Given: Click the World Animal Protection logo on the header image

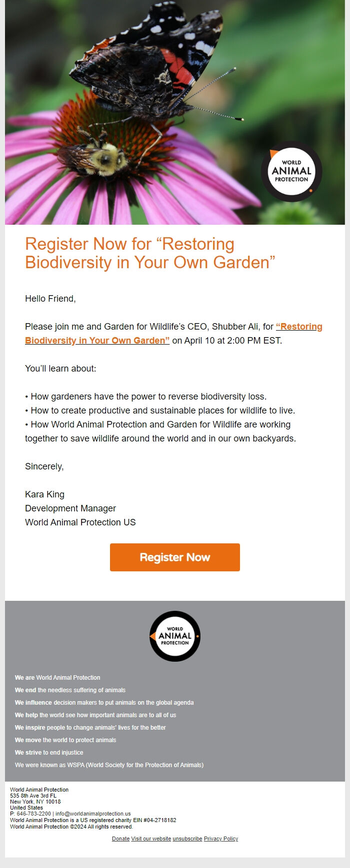Looking at the screenshot, I should pos(289,172).
